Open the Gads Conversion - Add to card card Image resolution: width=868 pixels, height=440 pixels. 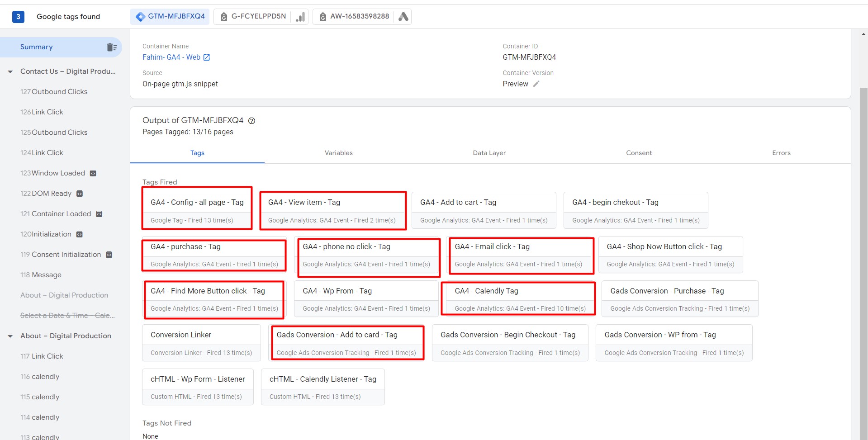click(x=346, y=343)
